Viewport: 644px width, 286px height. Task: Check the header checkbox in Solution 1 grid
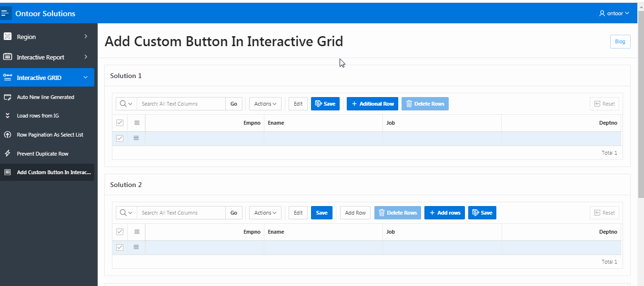coord(120,123)
